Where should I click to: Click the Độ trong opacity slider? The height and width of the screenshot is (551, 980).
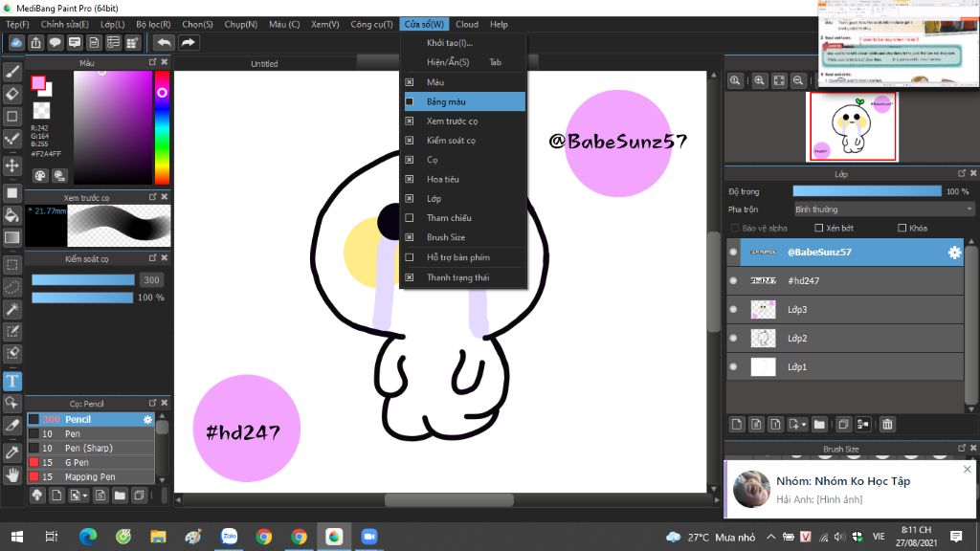867,191
